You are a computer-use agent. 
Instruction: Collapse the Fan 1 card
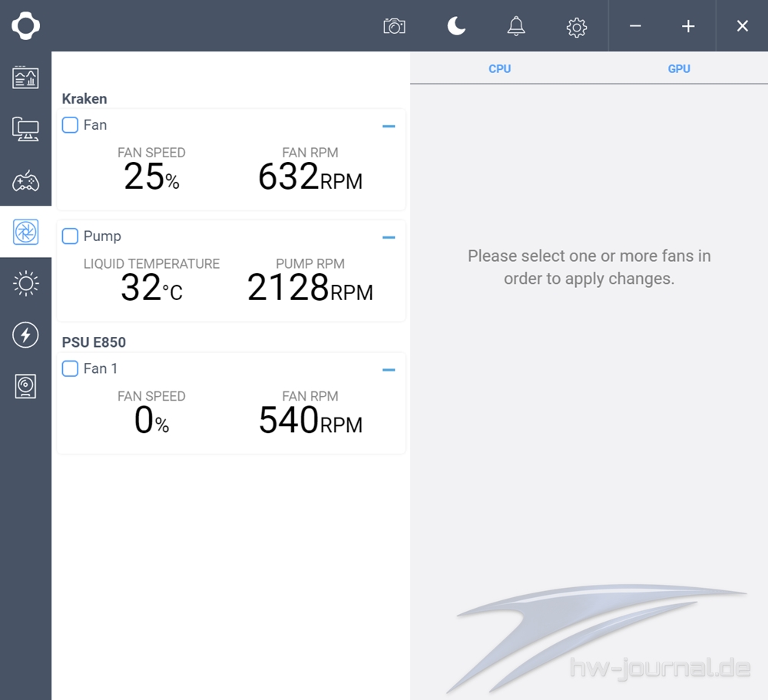389,370
